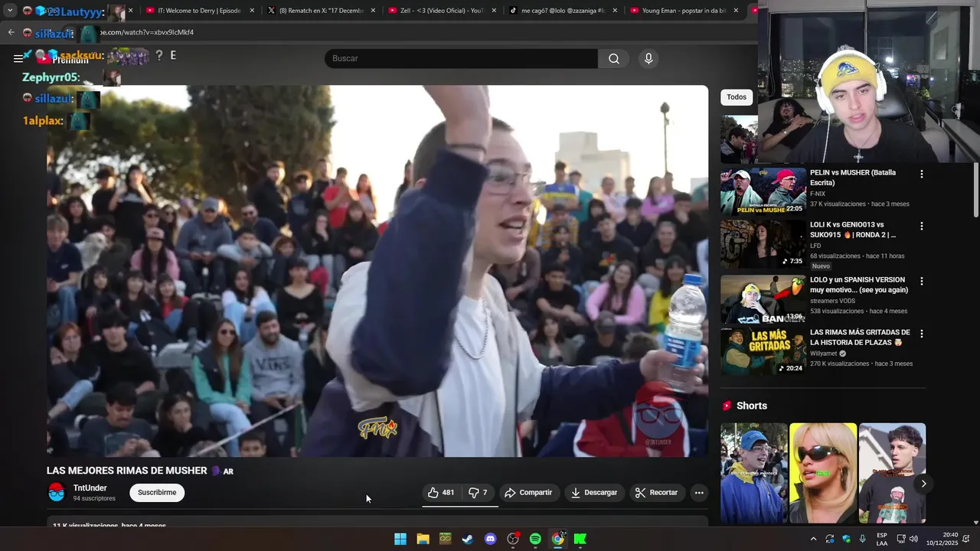Open ESP LAA language switcher
Image resolution: width=980 pixels, height=551 pixels.
click(x=882, y=539)
